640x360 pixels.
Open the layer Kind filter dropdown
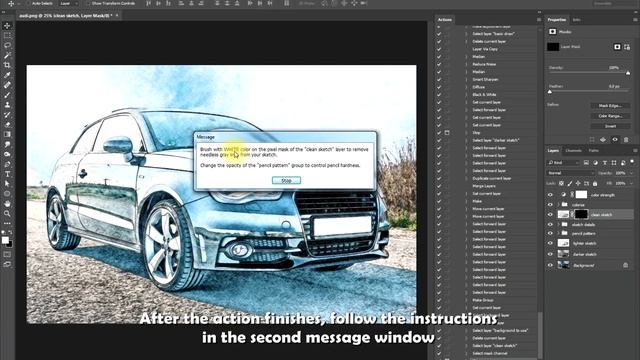pyautogui.click(x=564, y=162)
